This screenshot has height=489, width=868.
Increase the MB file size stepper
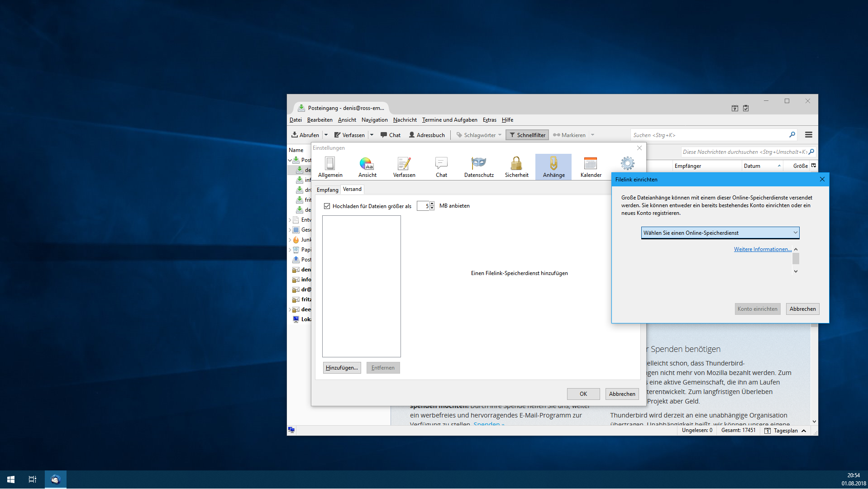[432, 204]
